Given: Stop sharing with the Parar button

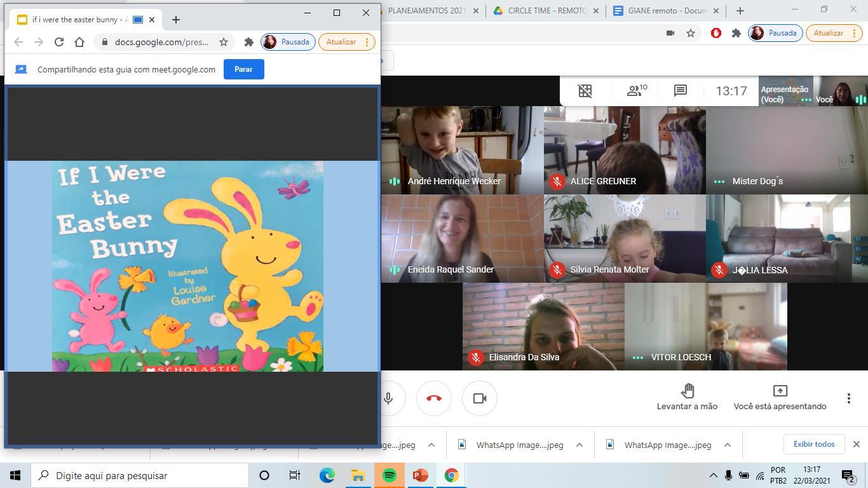Looking at the screenshot, I should (x=243, y=69).
